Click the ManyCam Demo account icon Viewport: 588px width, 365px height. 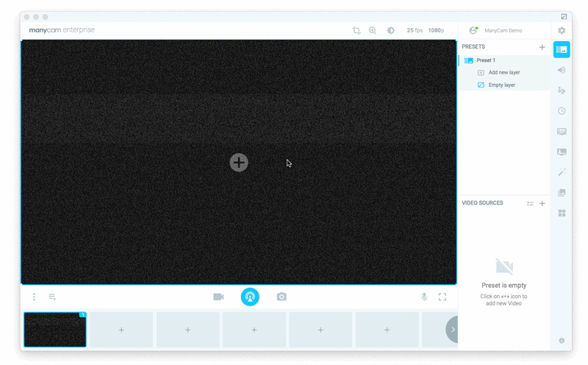(473, 30)
